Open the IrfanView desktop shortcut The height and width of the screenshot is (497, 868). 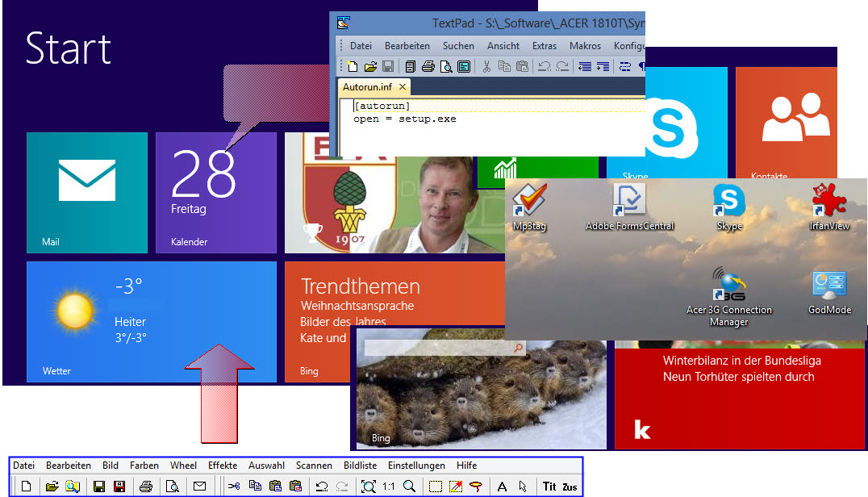[828, 207]
